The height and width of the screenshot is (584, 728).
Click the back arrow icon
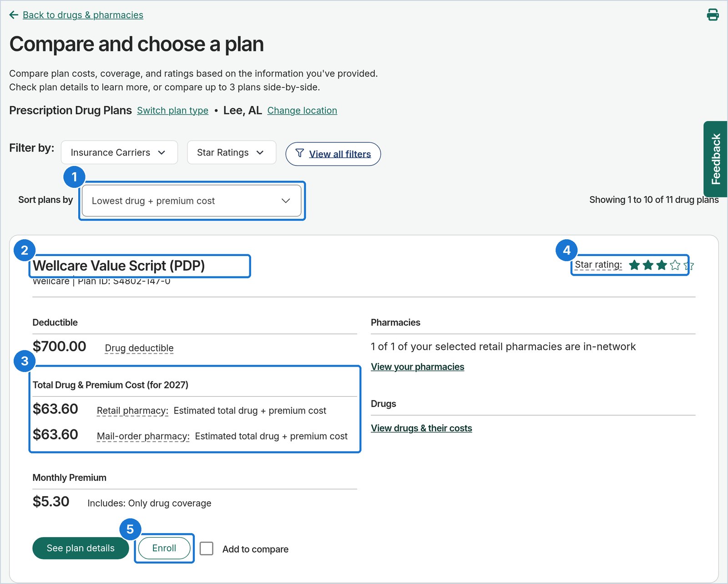14,15
